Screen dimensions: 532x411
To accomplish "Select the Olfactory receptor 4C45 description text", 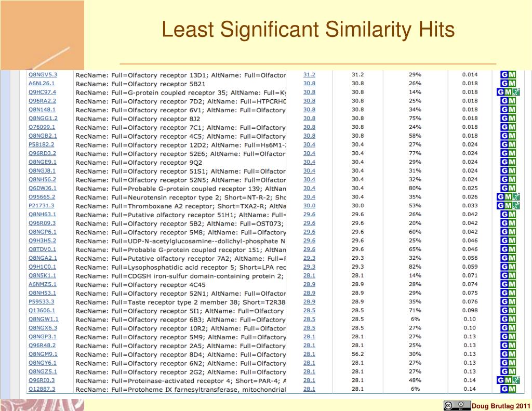I will tap(140, 285).
